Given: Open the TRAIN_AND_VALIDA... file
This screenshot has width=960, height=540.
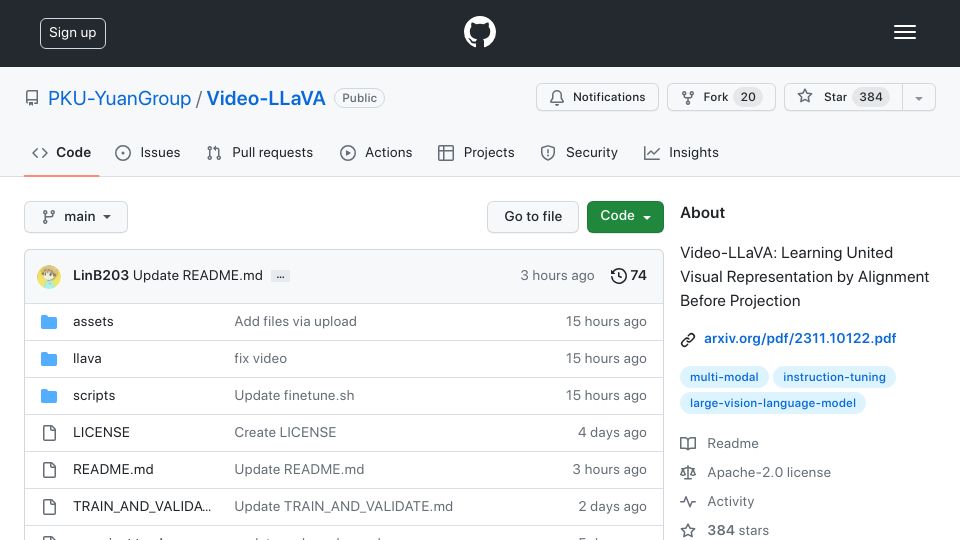Looking at the screenshot, I should coord(142,506).
